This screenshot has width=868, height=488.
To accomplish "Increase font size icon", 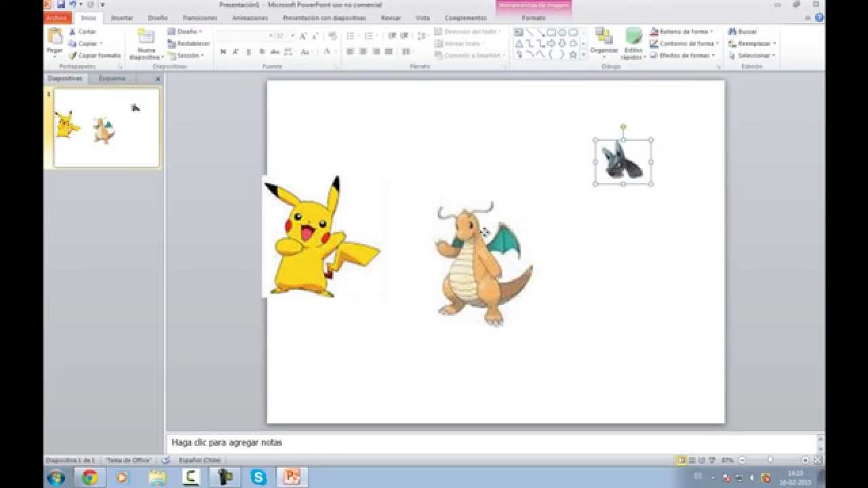I will pos(303,36).
